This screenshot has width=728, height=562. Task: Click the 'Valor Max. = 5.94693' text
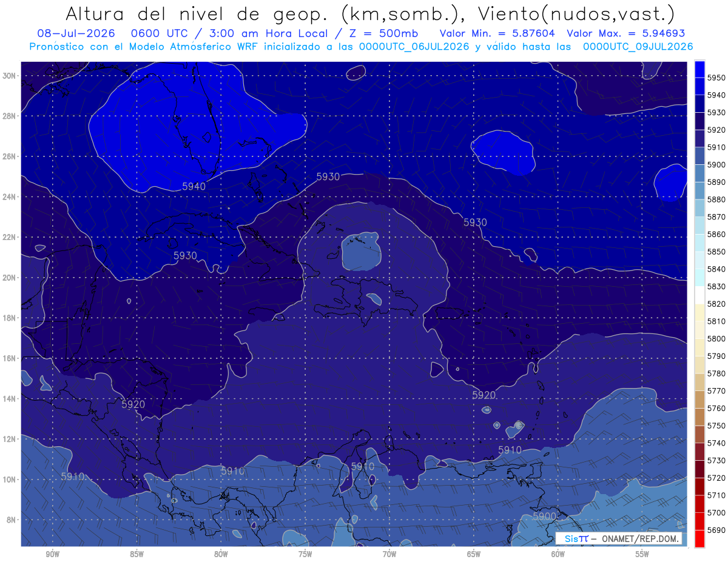coord(626,33)
